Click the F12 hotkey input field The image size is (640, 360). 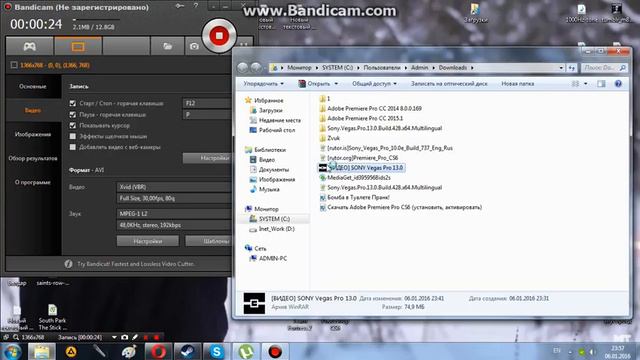[207, 103]
